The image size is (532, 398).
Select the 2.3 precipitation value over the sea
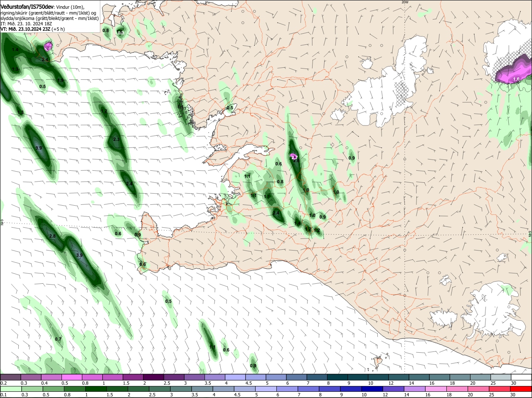coord(116,140)
